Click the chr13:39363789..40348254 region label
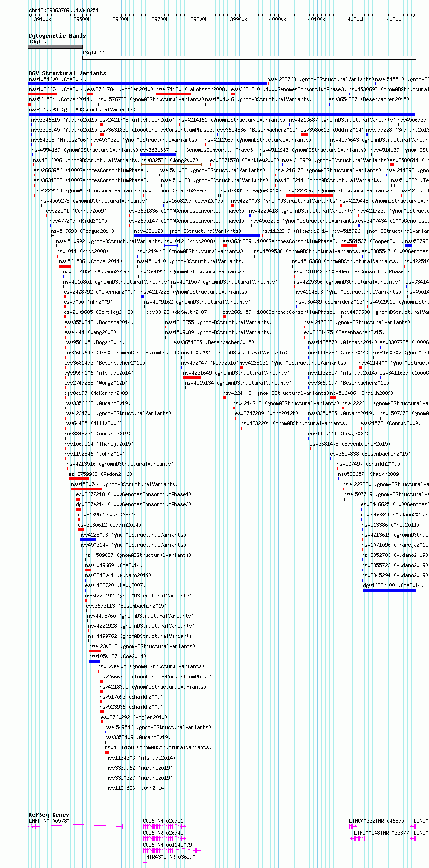 (x=64, y=10)
